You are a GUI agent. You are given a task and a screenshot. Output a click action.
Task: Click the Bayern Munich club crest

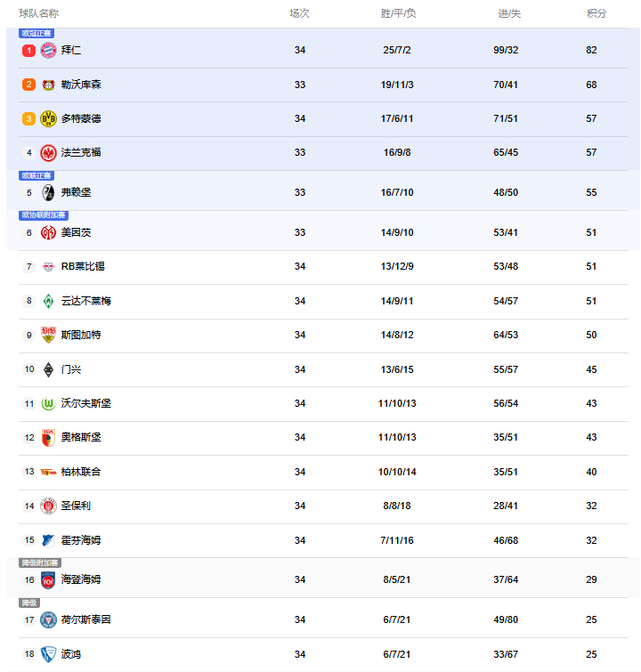[48, 50]
